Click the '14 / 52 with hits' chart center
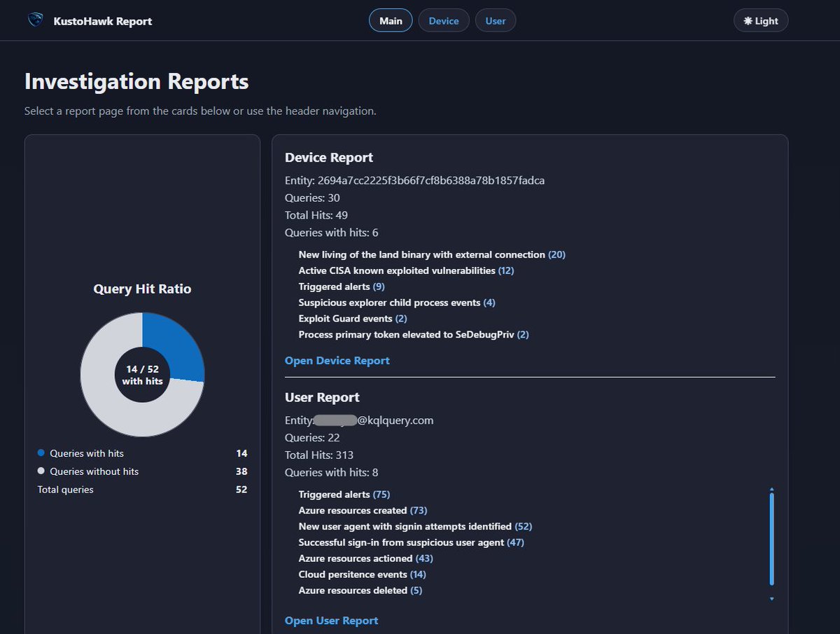840x634 pixels. coord(142,375)
